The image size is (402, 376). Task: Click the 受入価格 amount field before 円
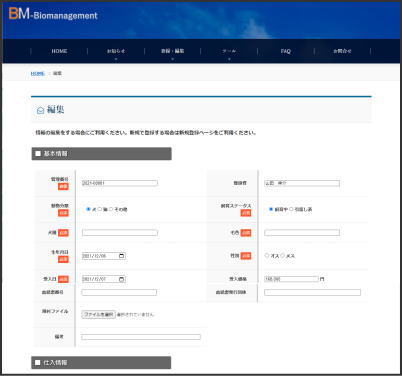pos(291,279)
